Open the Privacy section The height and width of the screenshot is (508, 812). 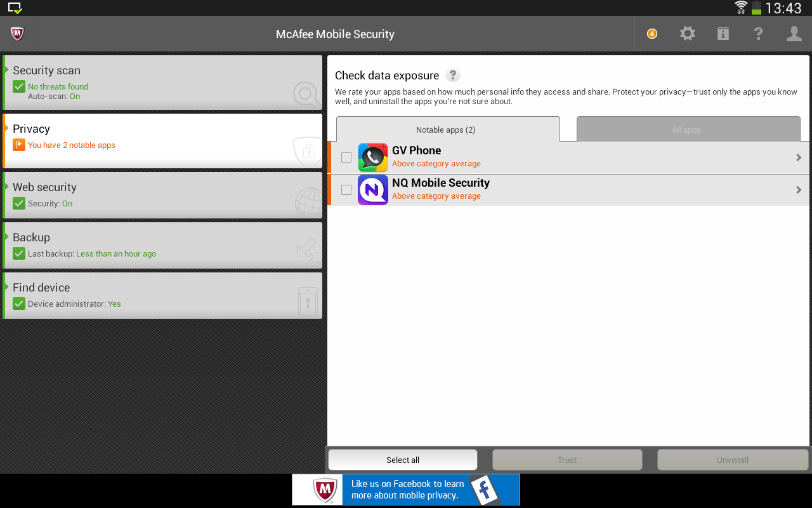point(163,141)
